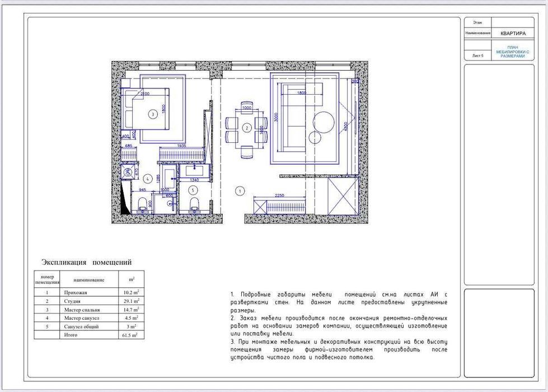Screen dimensions: 548x392
Task: Click the Наименование label in title block
Action: click(478, 33)
